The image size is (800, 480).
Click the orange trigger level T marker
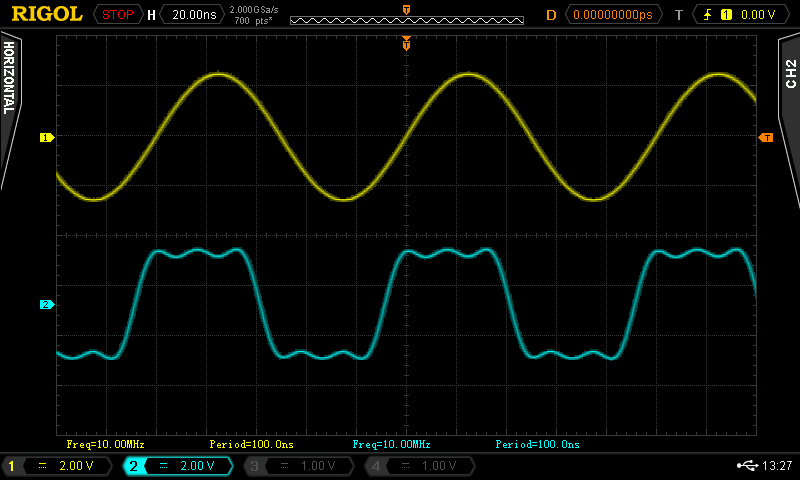766,138
